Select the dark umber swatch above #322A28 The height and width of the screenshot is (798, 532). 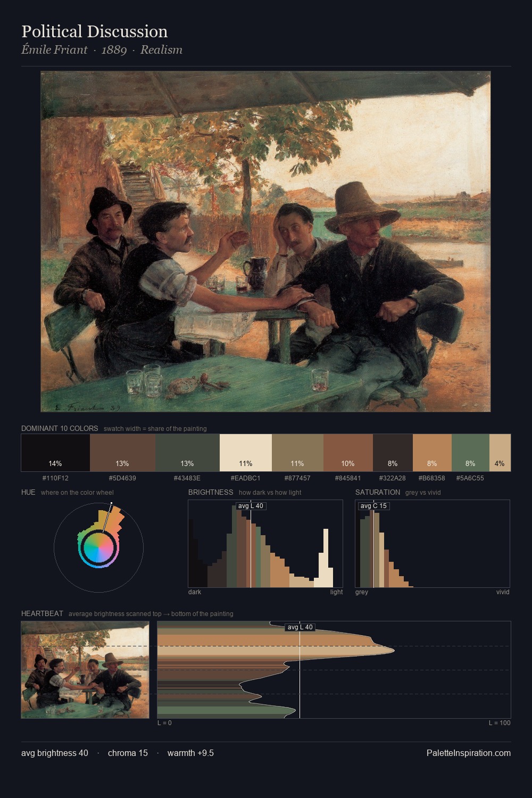[x=393, y=453]
